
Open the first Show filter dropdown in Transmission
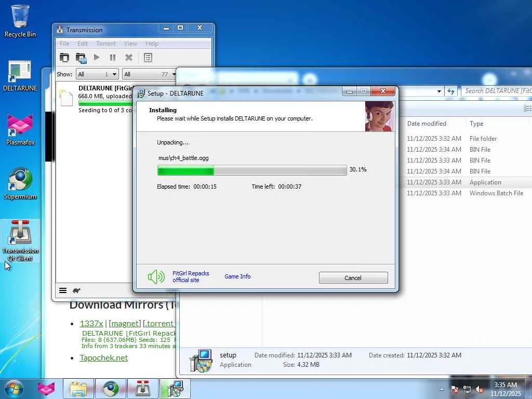coord(97,74)
